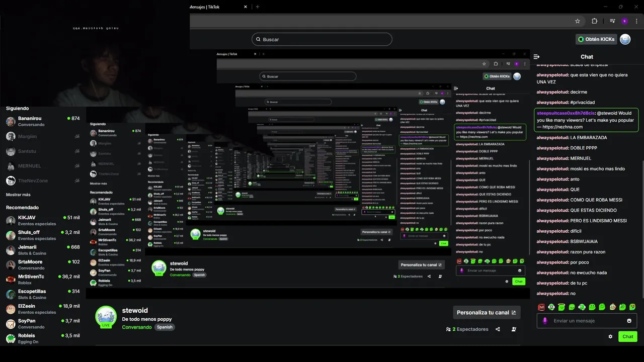Open TheNevZone followed channel
This screenshot has height=362, width=644.
pos(43,180)
